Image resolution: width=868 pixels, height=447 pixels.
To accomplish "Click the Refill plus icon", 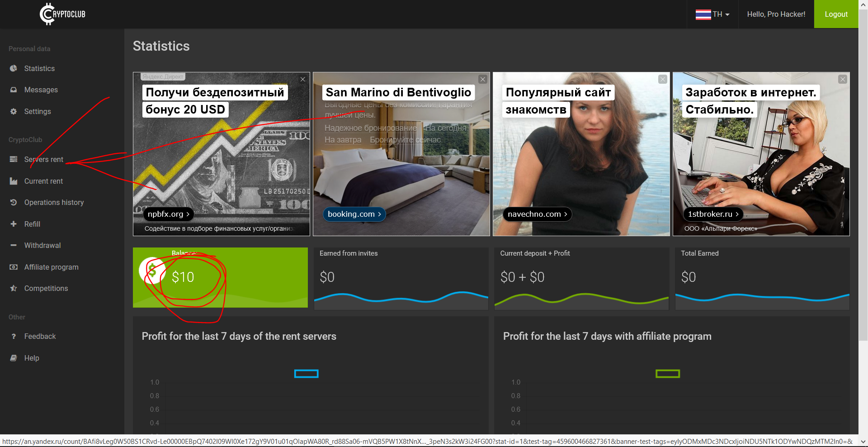I will tap(14, 224).
